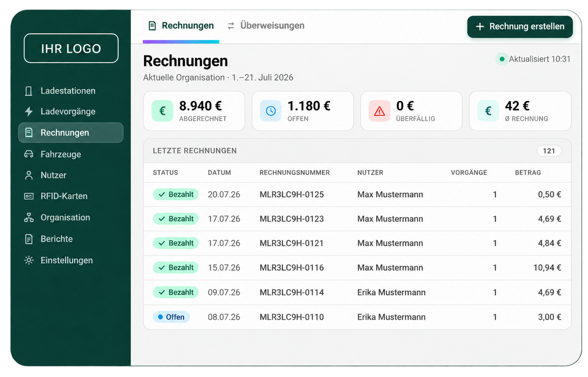
Task: Click invoice number MLR3LC9H-0121
Action: [x=292, y=243]
